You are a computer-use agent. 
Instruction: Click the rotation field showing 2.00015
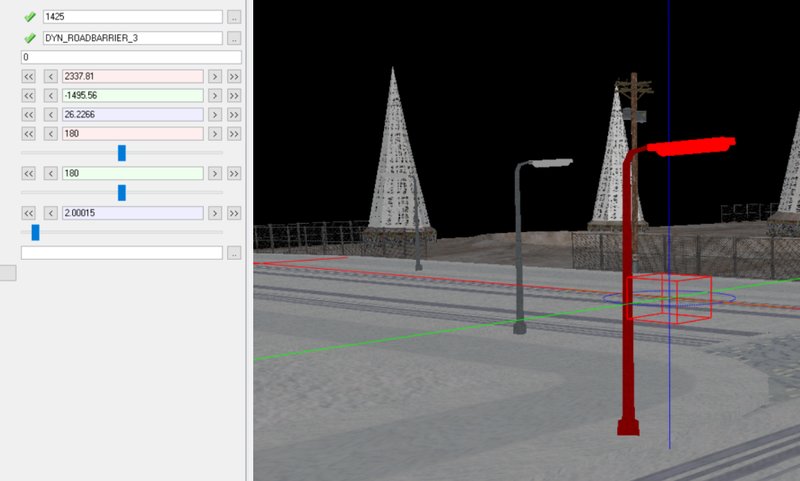coord(133,213)
